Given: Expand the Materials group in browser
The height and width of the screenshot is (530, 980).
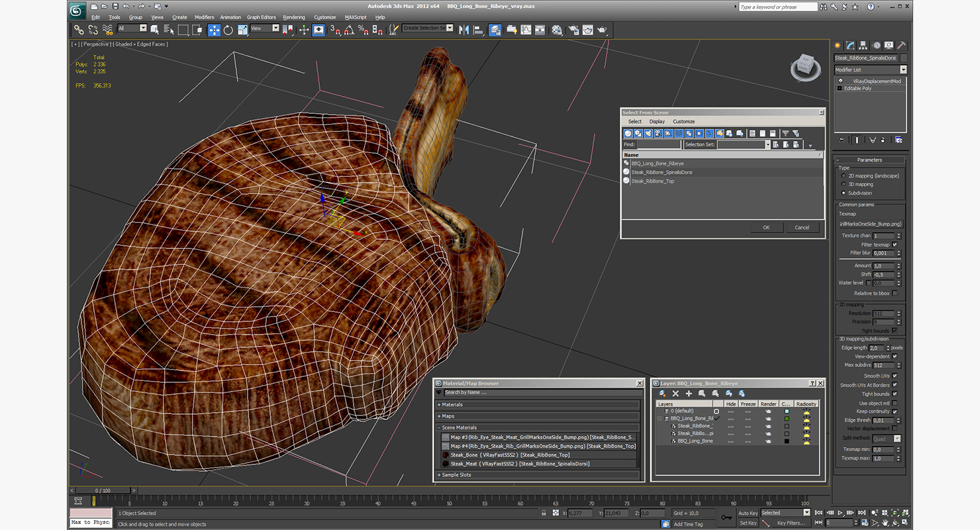Looking at the screenshot, I should (x=452, y=405).
